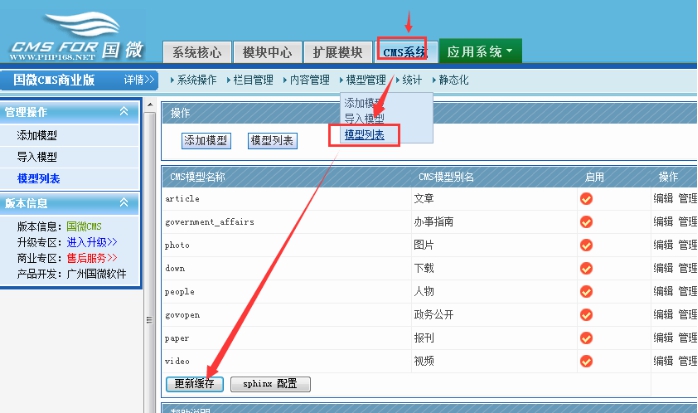Click enabled check icon for government_affairs row

586,222
